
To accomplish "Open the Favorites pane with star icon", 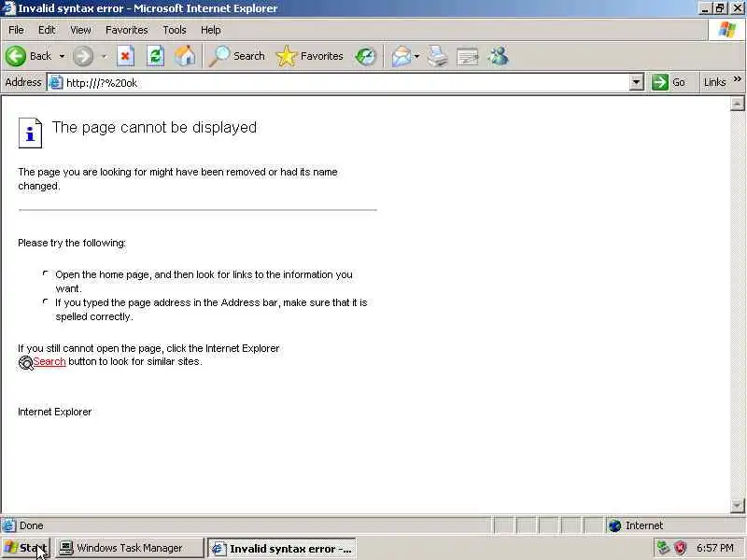I will 310,56.
